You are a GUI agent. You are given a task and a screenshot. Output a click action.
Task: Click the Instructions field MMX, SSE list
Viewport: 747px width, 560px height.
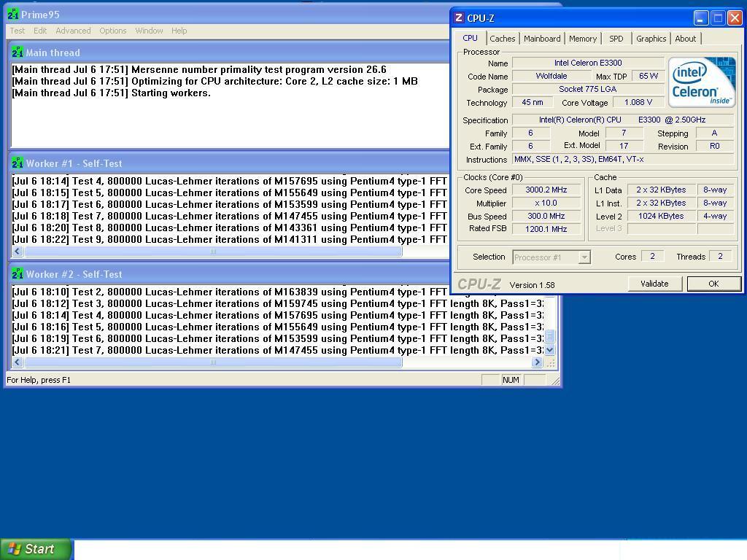pyautogui.click(x=623, y=160)
